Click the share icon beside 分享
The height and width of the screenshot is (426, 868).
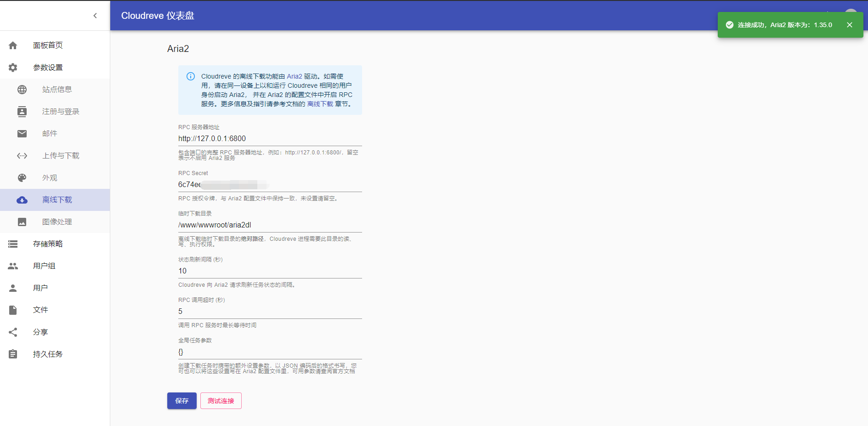(13, 332)
